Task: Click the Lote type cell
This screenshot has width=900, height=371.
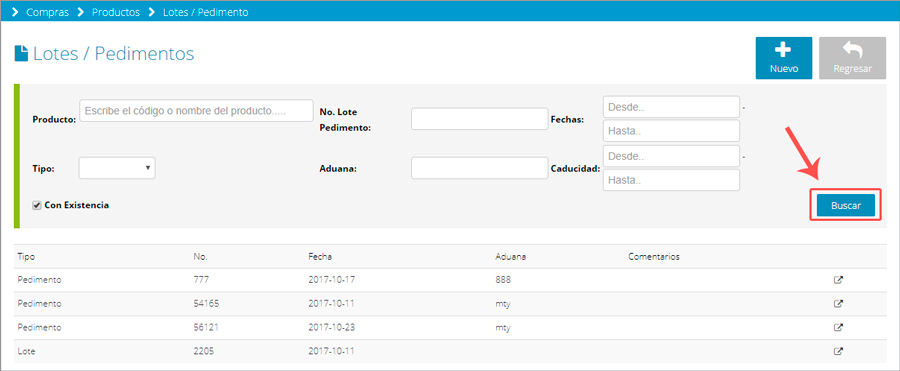Action: pyautogui.click(x=26, y=351)
